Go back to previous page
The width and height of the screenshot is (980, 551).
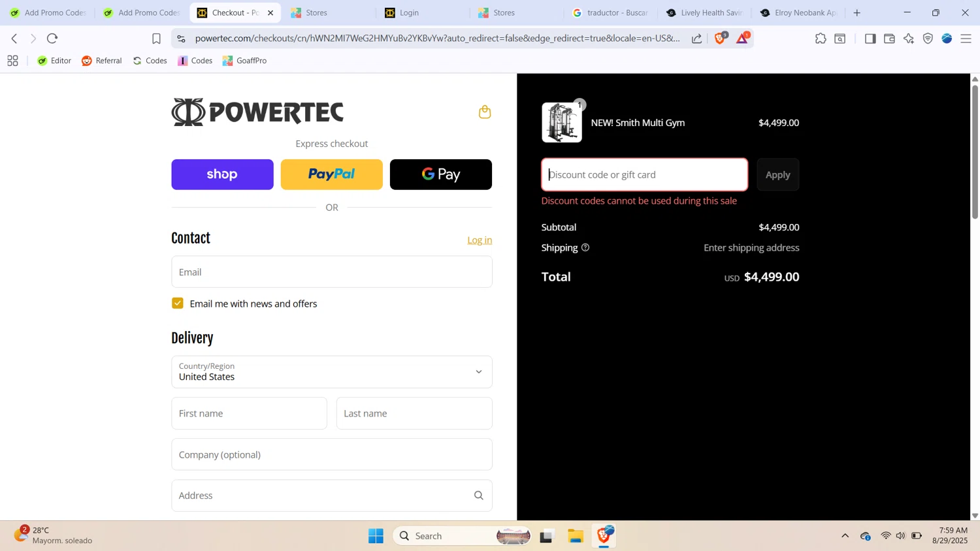[x=14, y=39]
